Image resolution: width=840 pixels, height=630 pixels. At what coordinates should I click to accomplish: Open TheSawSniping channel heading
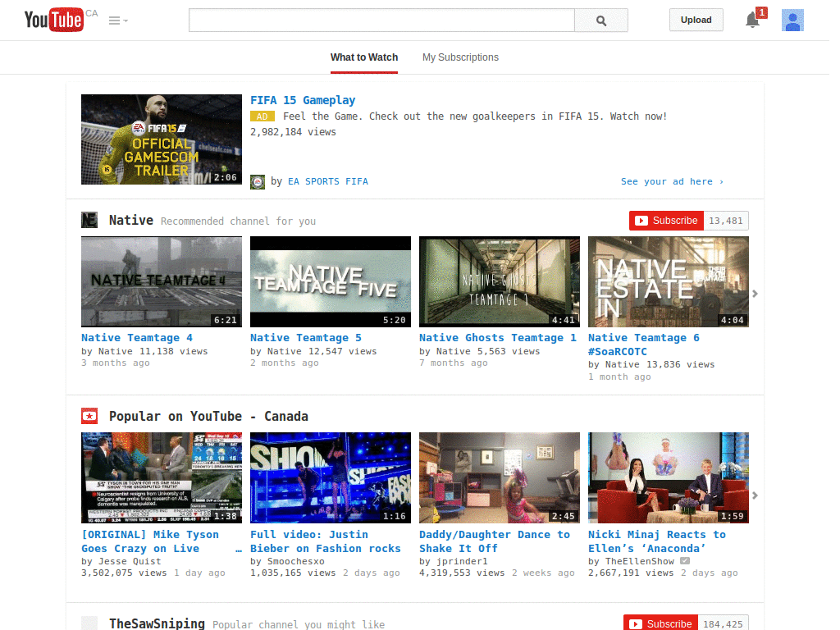(157, 623)
